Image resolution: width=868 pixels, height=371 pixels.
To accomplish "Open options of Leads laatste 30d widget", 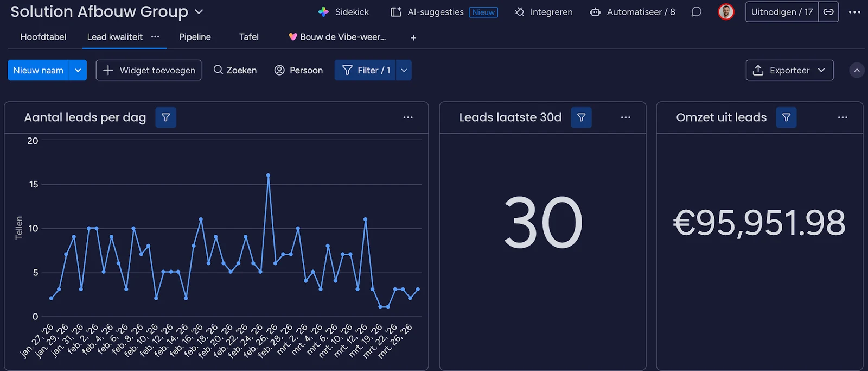I will tap(626, 117).
